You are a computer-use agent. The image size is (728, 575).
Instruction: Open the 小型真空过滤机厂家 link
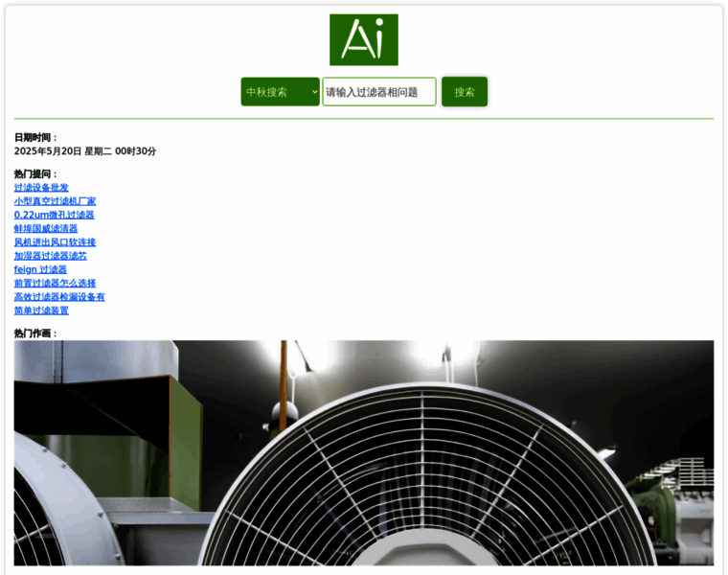(x=55, y=201)
